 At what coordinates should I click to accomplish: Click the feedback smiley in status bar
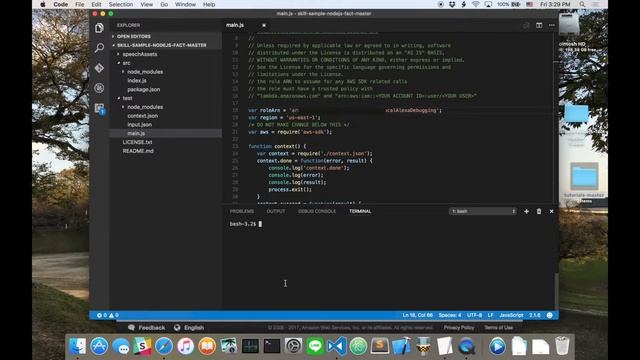pos(549,315)
